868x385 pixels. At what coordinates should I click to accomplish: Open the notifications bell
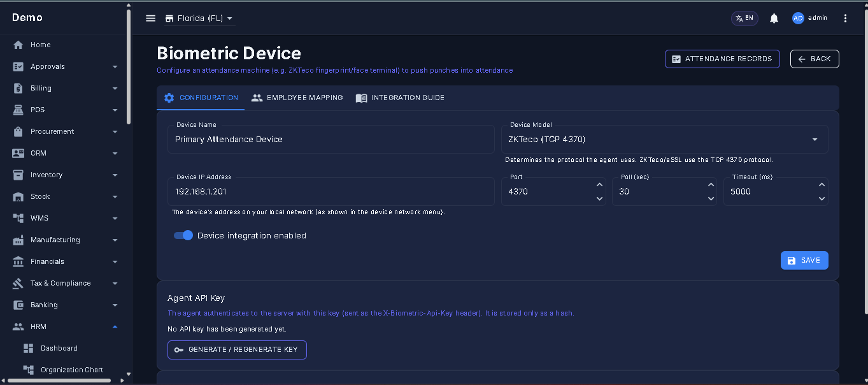point(774,18)
